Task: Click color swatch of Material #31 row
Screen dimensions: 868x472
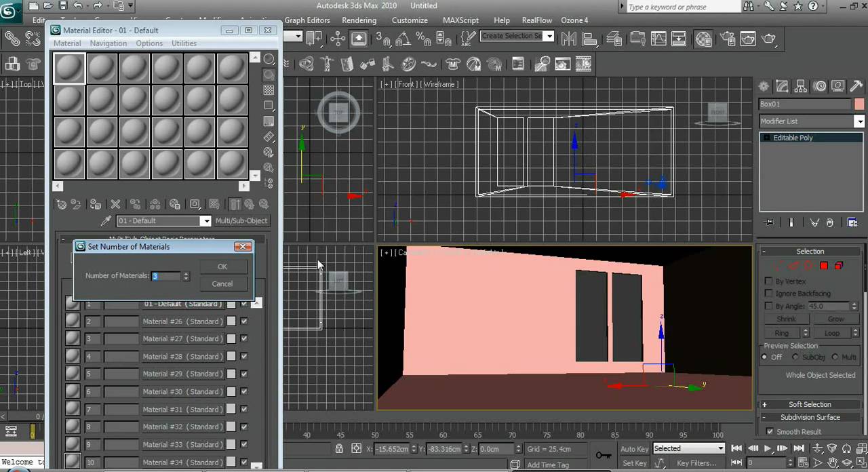Action: 231,409
